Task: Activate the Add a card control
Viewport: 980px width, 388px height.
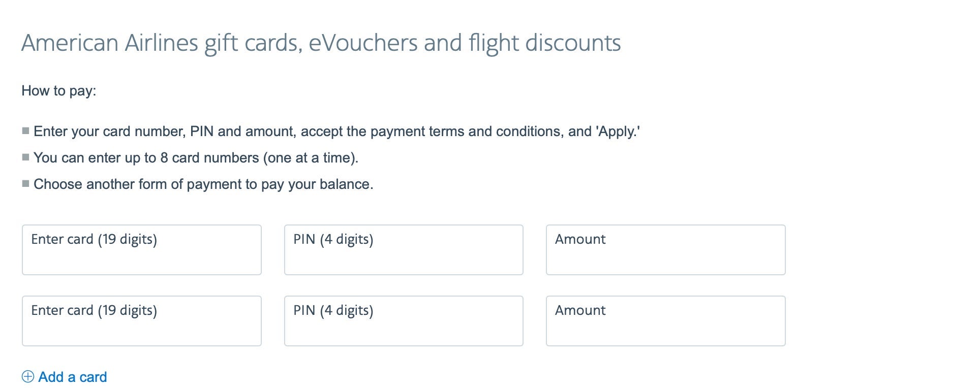Action: click(71, 377)
